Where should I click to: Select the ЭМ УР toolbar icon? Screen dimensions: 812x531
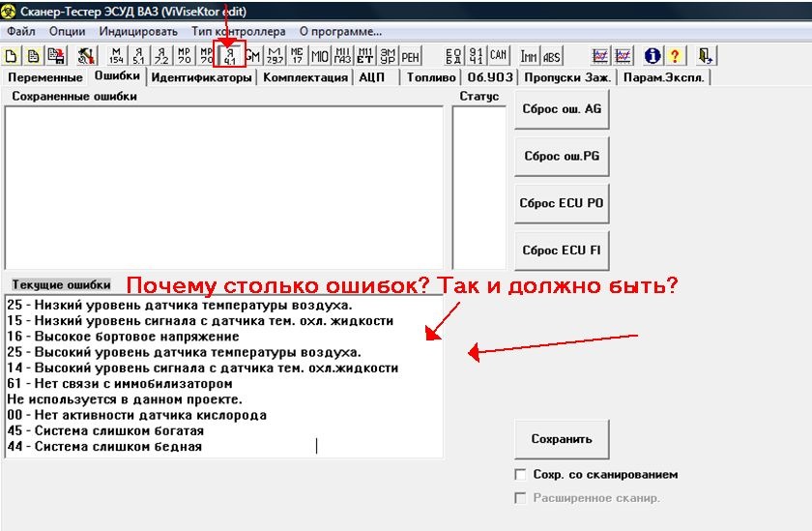pyautogui.click(x=388, y=55)
